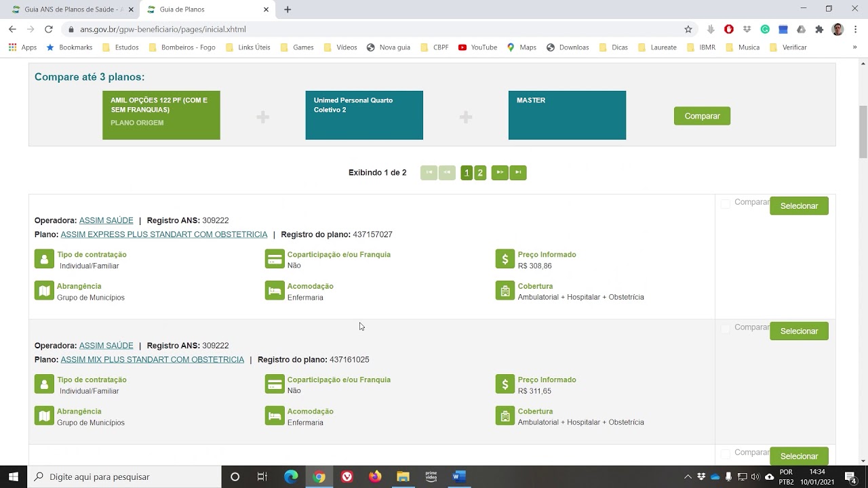
Task: Open the Windows notification center
Action: pyautogui.click(x=850, y=476)
